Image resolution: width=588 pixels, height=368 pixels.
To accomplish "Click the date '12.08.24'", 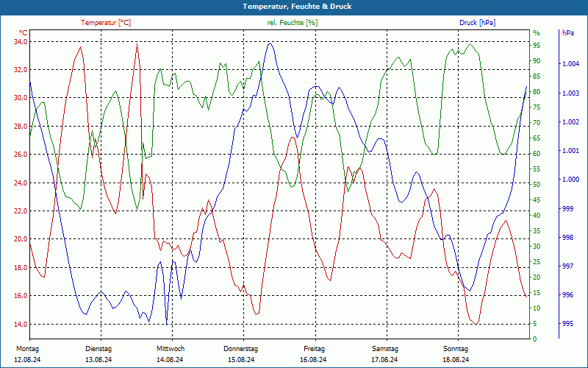I will 27,360.
